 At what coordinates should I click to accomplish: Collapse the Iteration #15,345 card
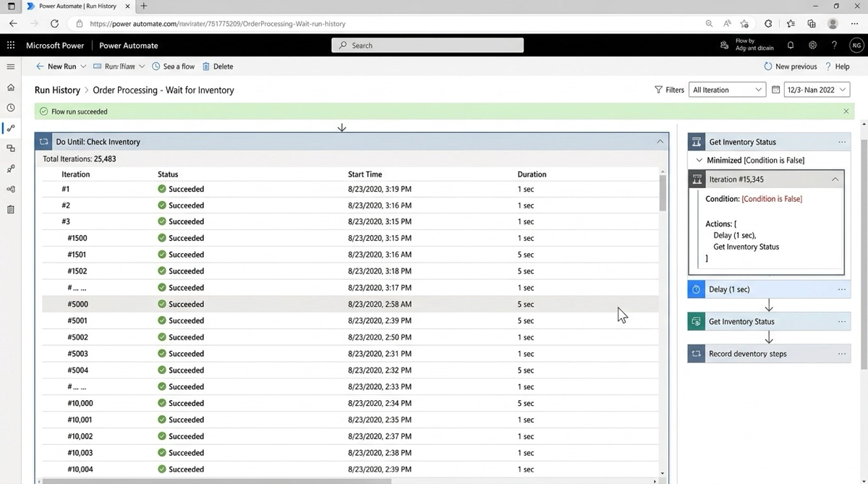click(x=835, y=179)
